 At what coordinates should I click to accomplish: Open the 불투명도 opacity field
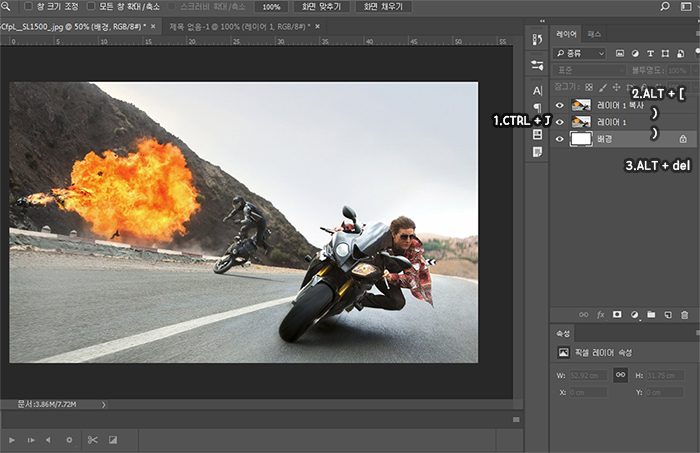point(679,70)
